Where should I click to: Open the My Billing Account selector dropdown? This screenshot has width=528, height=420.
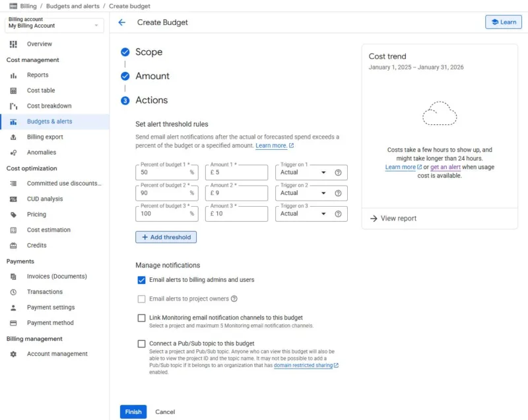point(54,25)
